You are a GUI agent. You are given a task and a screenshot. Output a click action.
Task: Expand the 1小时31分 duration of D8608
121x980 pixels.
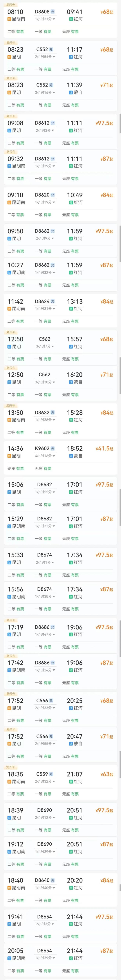pyautogui.click(x=45, y=19)
